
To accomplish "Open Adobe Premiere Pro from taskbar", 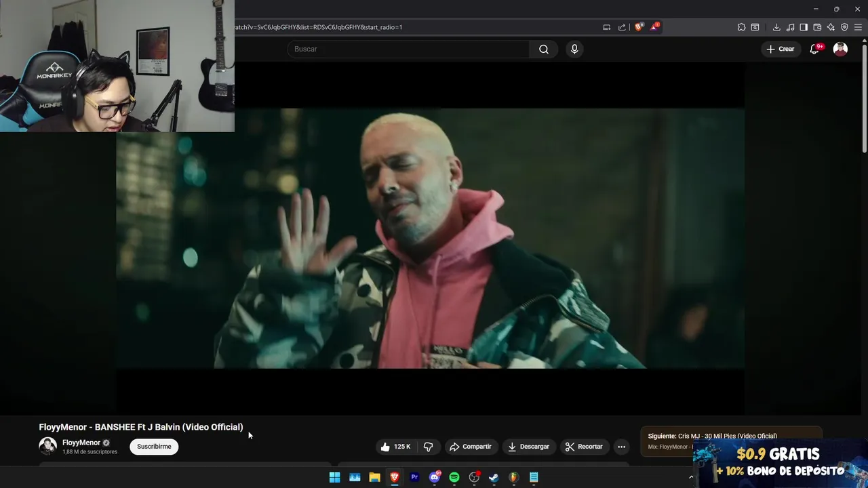I will [x=414, y=477].
